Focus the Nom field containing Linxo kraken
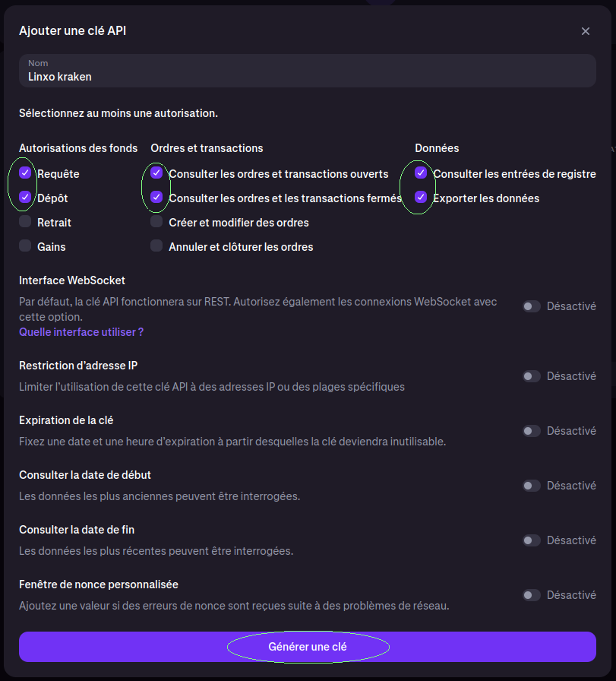Image resolution: width=616 pixels, height=681 pixels. 308,71
